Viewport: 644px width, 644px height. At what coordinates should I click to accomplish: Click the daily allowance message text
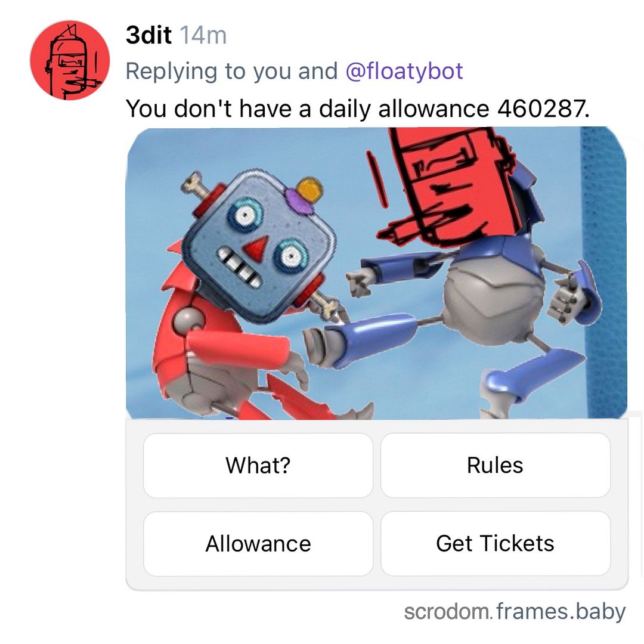coord(357,109)
